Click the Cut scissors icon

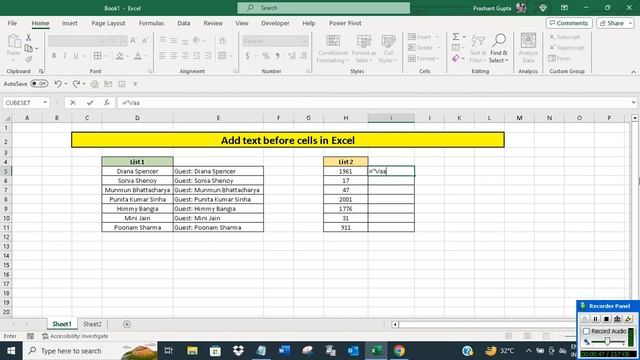[x=29, y=38]
